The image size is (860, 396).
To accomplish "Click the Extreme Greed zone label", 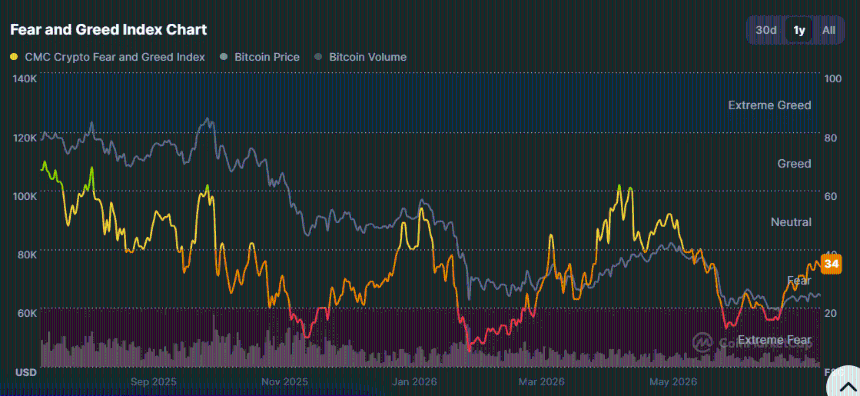I will (770, 105).
